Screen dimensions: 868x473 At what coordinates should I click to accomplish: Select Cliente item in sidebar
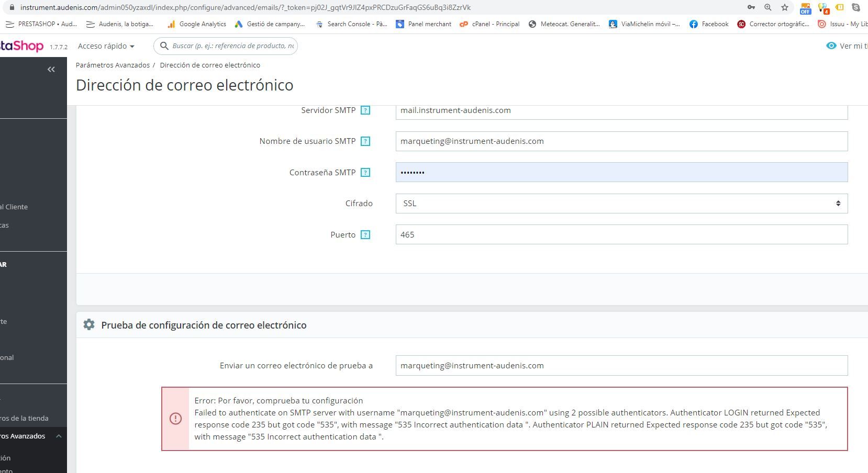14,207
